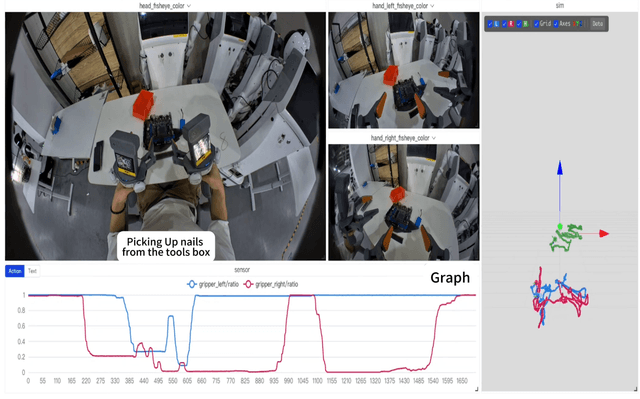Click the left hand fisheye camera view
640x399 pixels.
pos(404,70)
